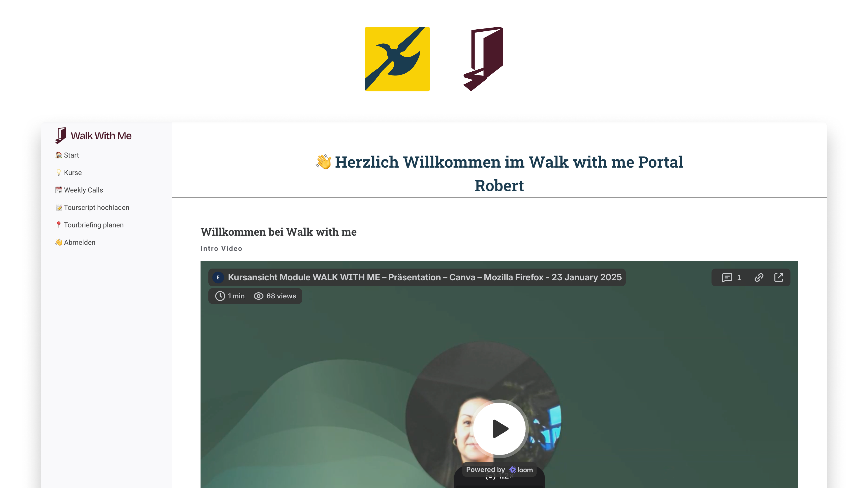The height and width of the screenshot is (488, 868).
Task: Click the 1 min duration label
Action: click(x=230, y=296)
